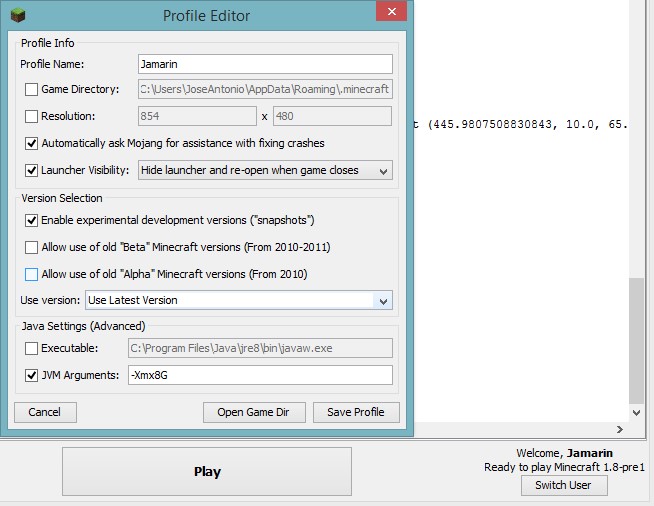654x506 pixels.
Task: Allow old Alpha Minecraft versions
Action: [31, 274]
